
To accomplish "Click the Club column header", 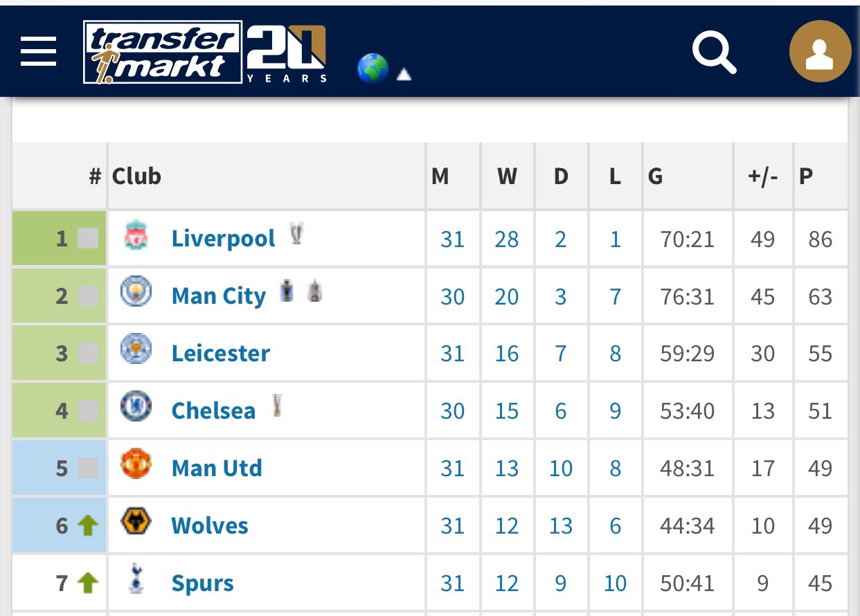I will (136, 176).
